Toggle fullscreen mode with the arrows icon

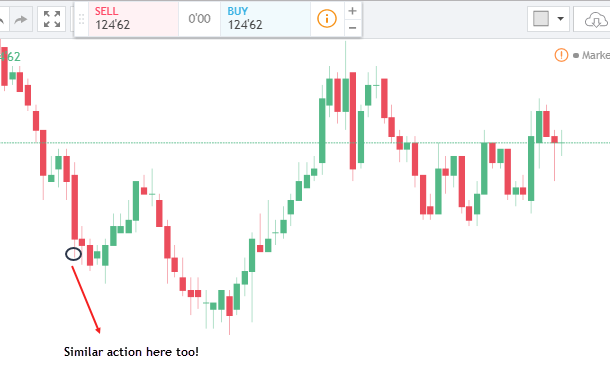click(52, 19)
